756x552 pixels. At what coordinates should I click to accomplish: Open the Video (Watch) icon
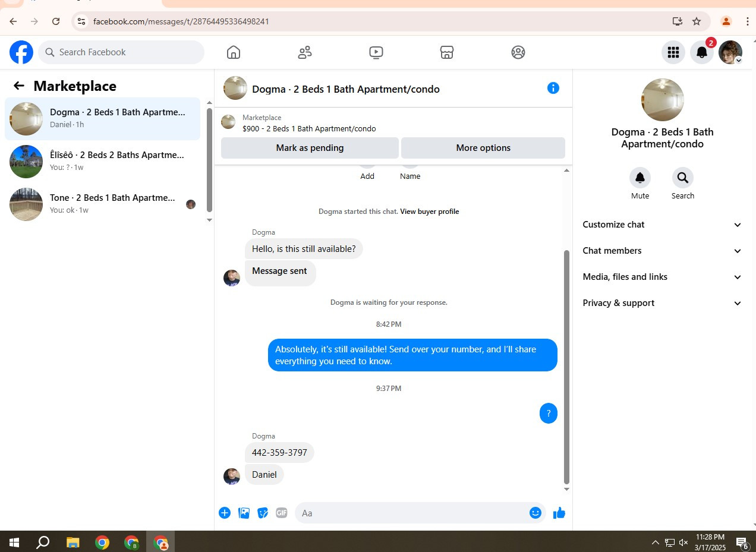point(376,52)
